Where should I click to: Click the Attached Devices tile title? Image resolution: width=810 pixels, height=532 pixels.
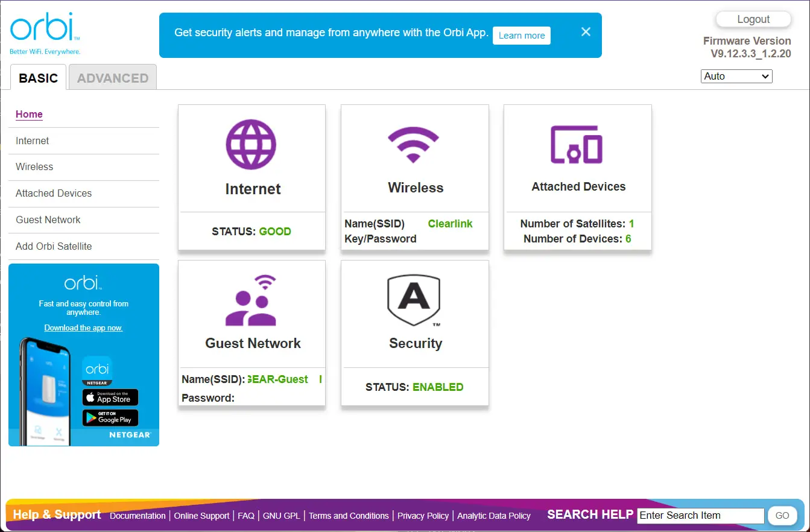tap(578, 187)
